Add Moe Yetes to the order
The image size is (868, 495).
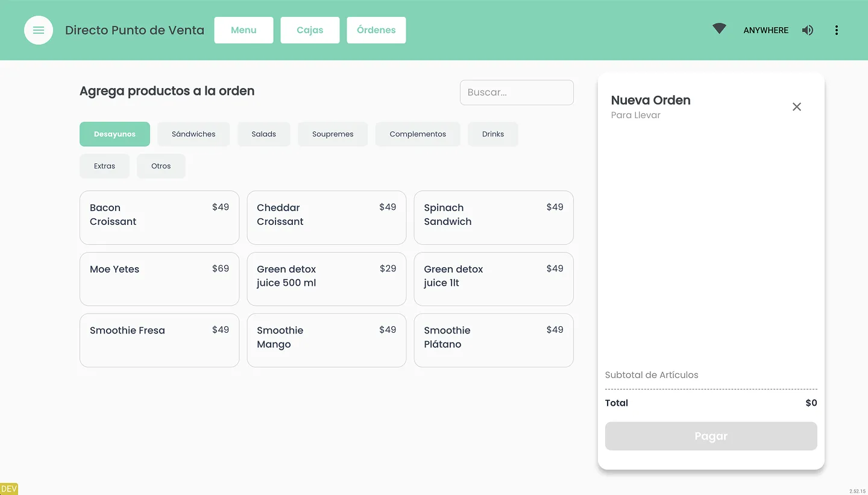point(159,279)
